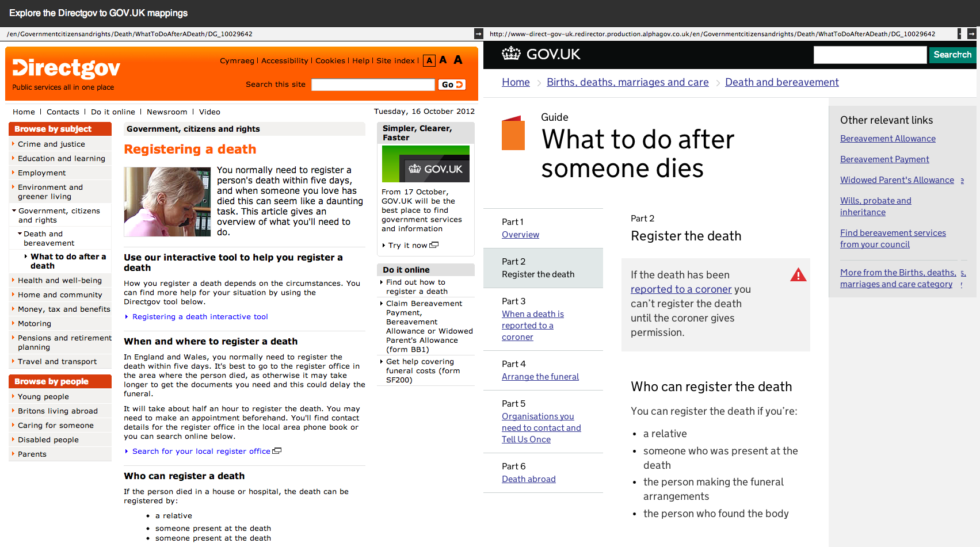
Task: Open Money, tax and benefits subject
Action: coord(64,309)
